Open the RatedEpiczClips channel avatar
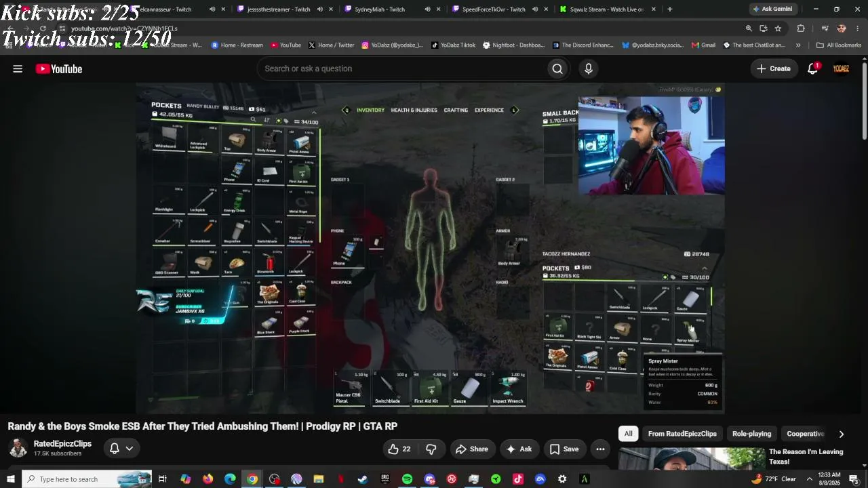Screen dimensions: 868x488 click(x=18, y=448)
